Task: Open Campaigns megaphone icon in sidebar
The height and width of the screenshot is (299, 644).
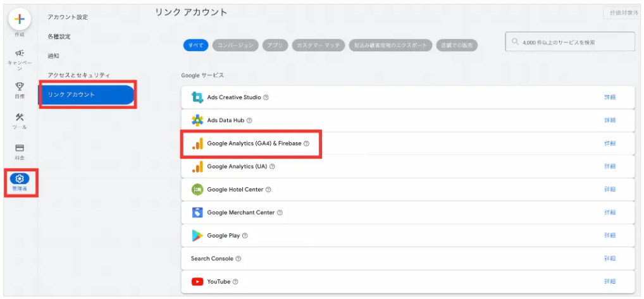Action: 20,54
